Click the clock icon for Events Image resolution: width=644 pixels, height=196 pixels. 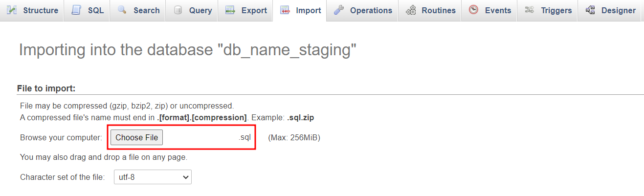(473, 10)
